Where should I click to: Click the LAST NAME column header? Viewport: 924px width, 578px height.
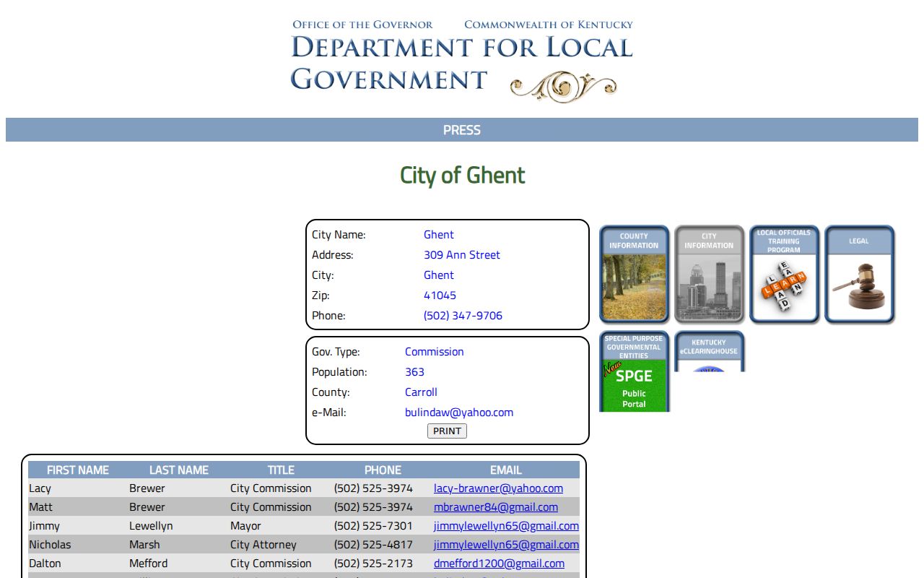pos(179,470)
